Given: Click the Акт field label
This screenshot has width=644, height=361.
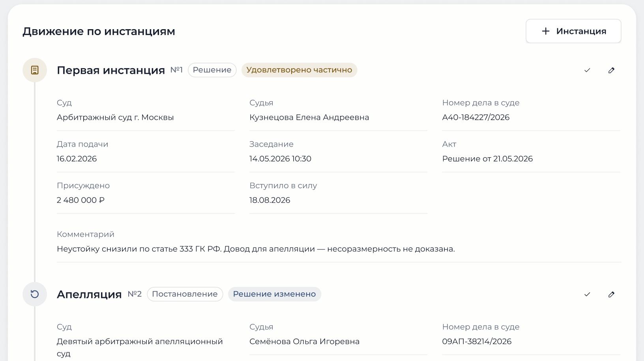Looking at the screenshot, I should click(x=449, y=144).
